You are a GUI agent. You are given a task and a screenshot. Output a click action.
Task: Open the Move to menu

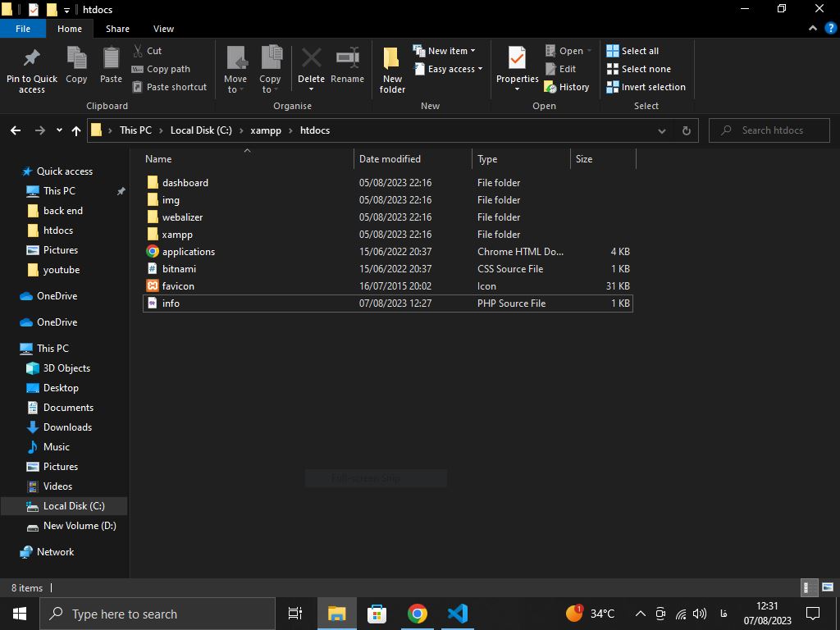coord(235,70)
